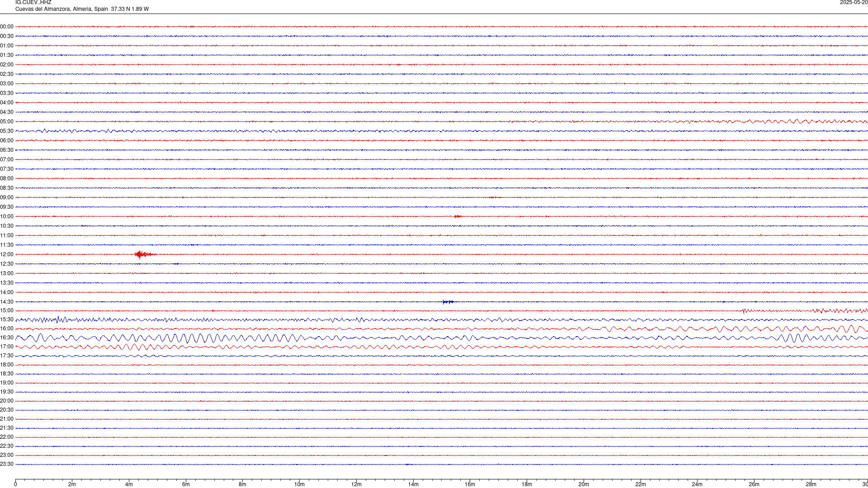Click the small red event on 10:00 trace

[x=458, y=216]
